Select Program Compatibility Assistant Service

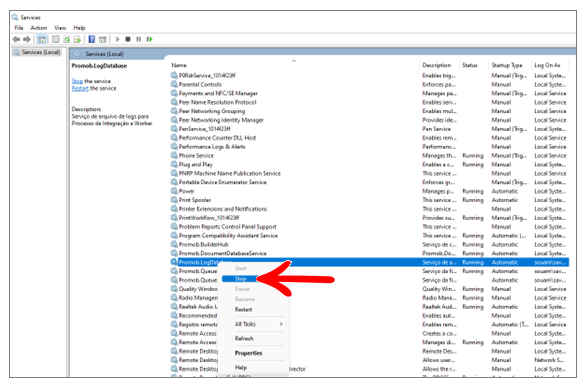(x=228, y=235)
